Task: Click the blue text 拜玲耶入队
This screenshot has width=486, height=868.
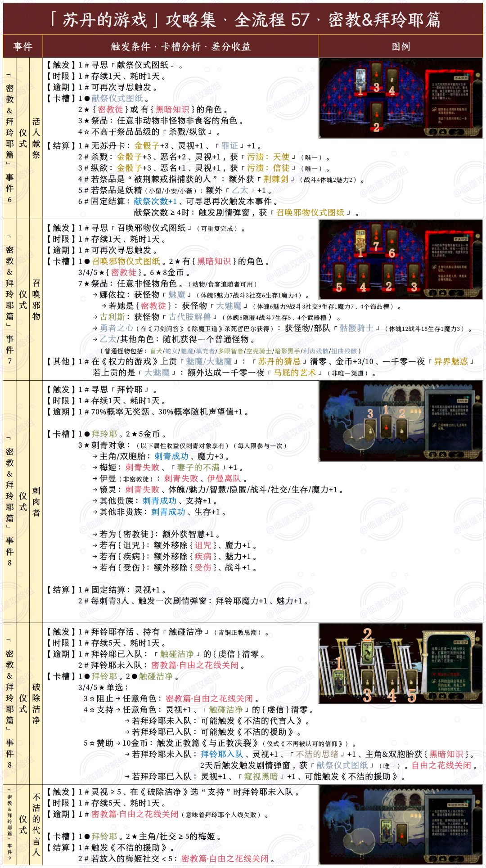Action: click(x=222, y=754)
